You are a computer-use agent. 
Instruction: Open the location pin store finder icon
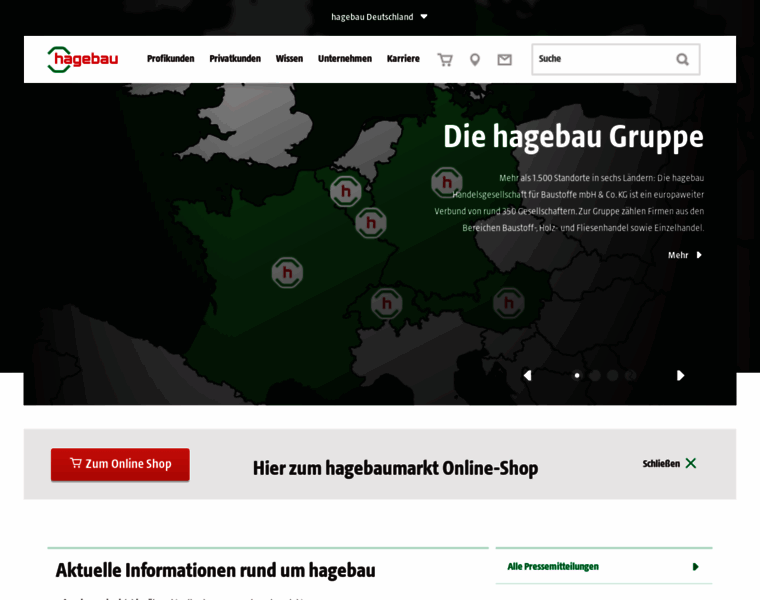point(475,60)
